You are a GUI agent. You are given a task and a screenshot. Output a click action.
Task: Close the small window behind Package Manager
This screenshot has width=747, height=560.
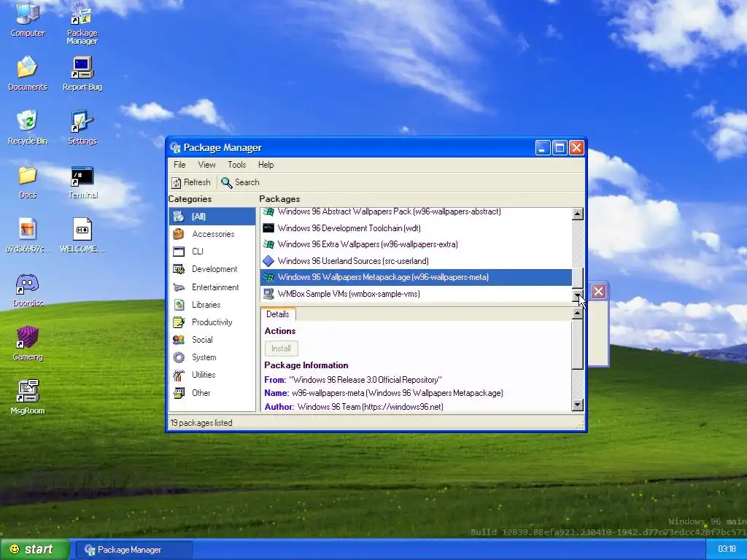598,292
